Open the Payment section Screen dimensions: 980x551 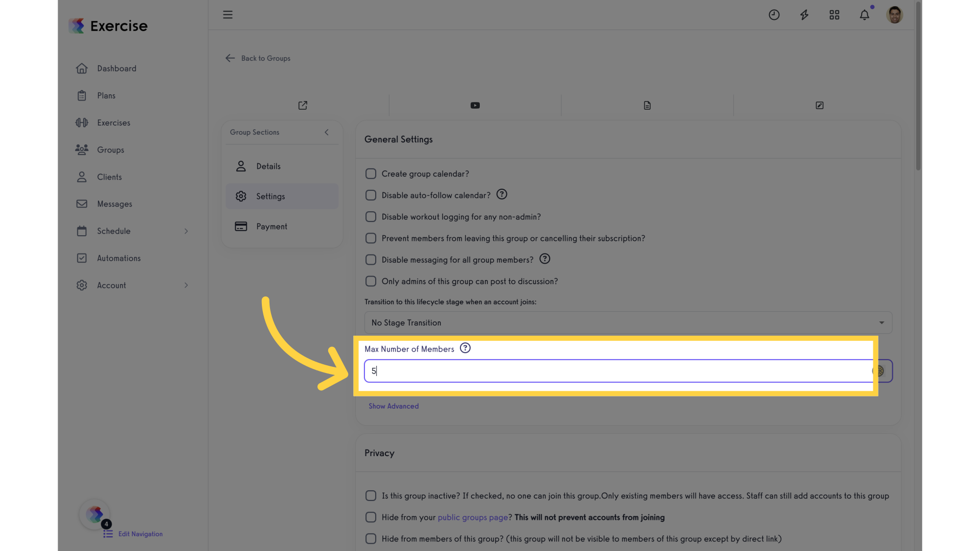tap(282, 227)
